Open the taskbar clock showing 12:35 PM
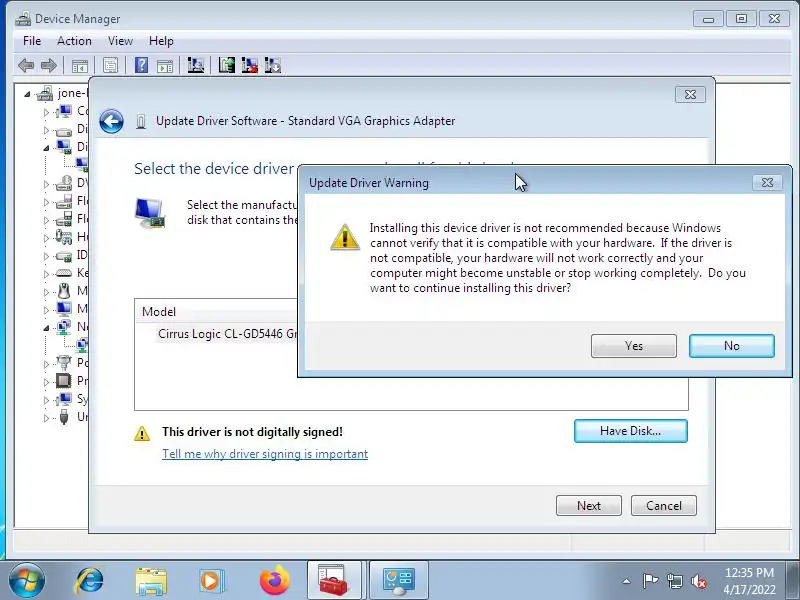The height and width of the screenshot is (600, 800). pyautogui.click(x=749, y=581)
